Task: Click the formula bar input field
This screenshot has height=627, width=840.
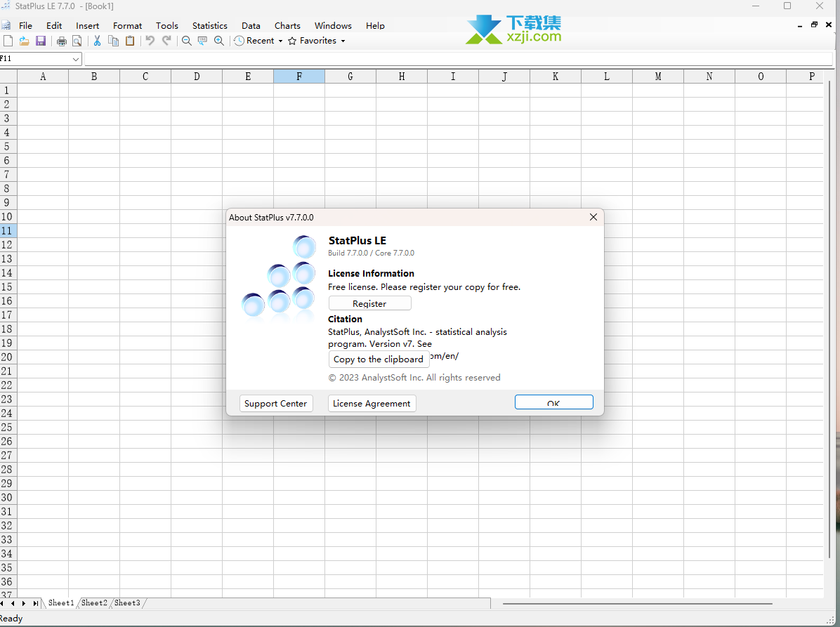Action: coord(459,59)
